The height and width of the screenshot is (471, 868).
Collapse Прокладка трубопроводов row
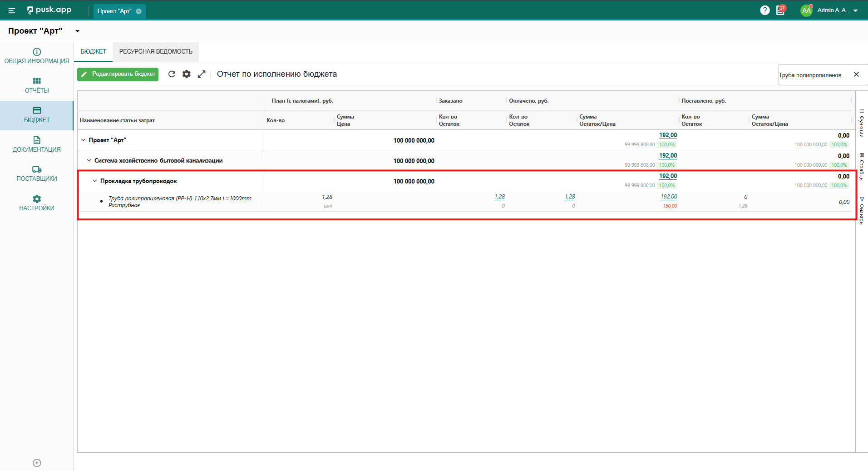95,181
